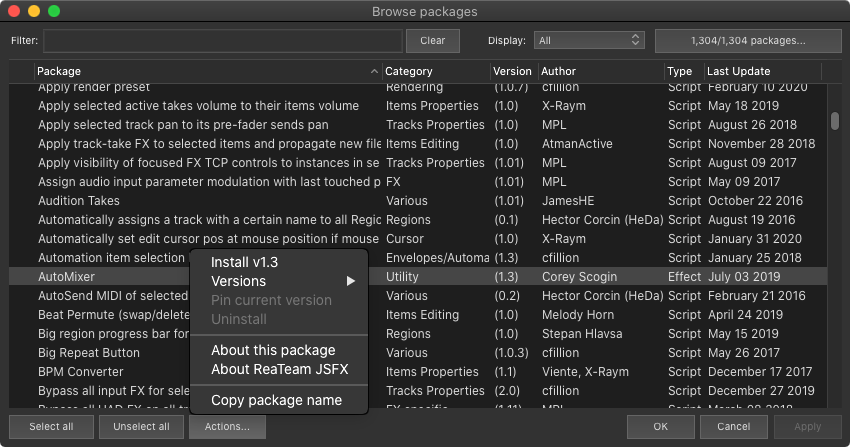The width and height of the screenshot is (850, 447).
Task: Open About this package
Action: point(273,350)
